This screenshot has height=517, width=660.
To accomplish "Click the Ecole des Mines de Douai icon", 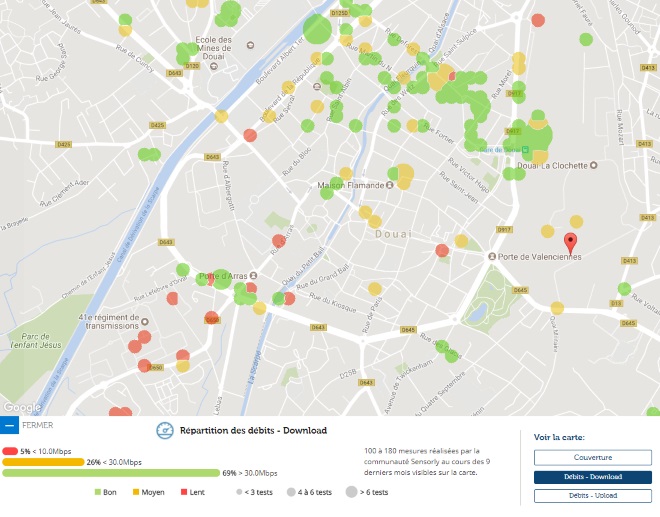I will (214, 66).
